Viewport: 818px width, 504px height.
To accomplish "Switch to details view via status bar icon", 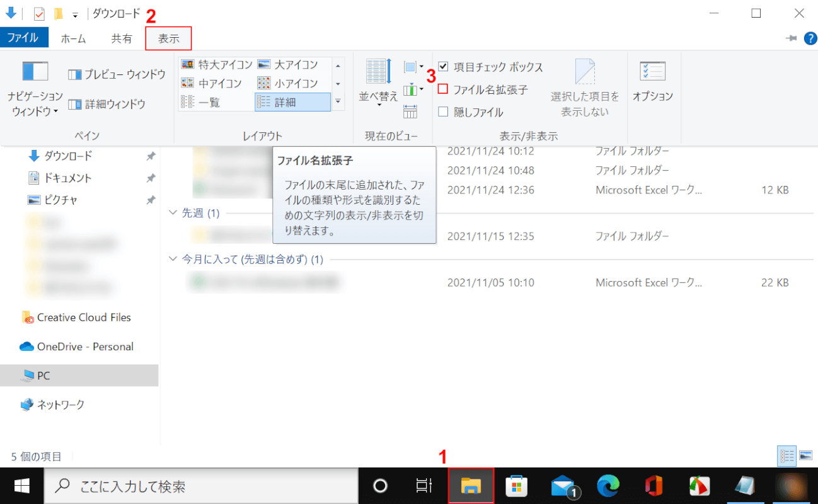I will point(787,455).
